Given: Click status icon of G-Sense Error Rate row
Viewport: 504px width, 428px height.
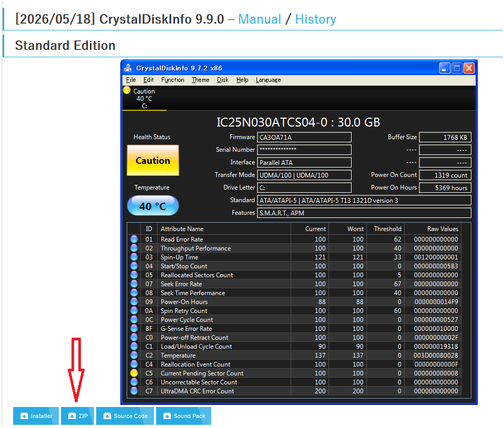Looking at the screenshot, I should click(134, 329).
